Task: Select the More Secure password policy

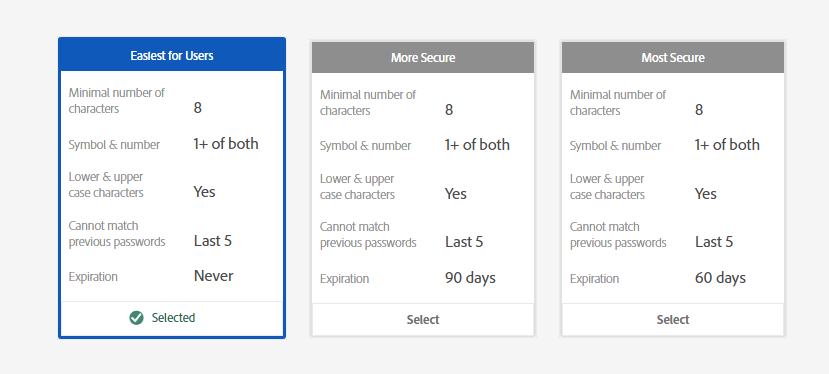Action: pos(423,320)
